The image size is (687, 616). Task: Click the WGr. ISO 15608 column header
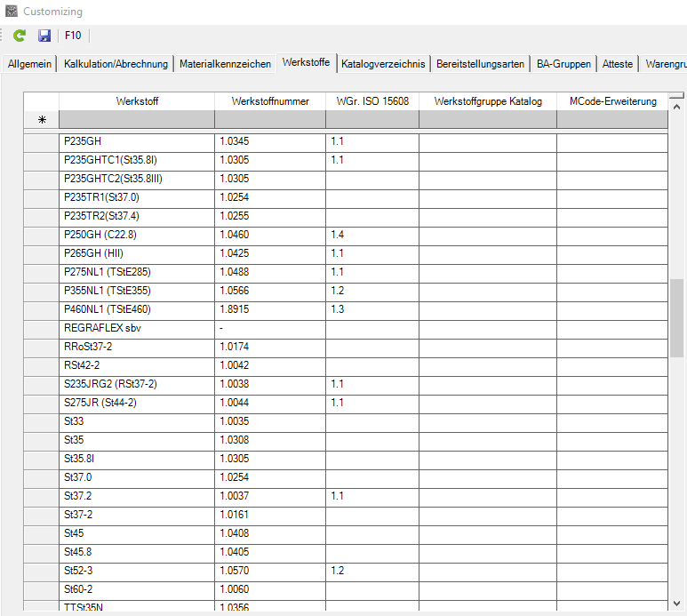[x=372, y=101]
